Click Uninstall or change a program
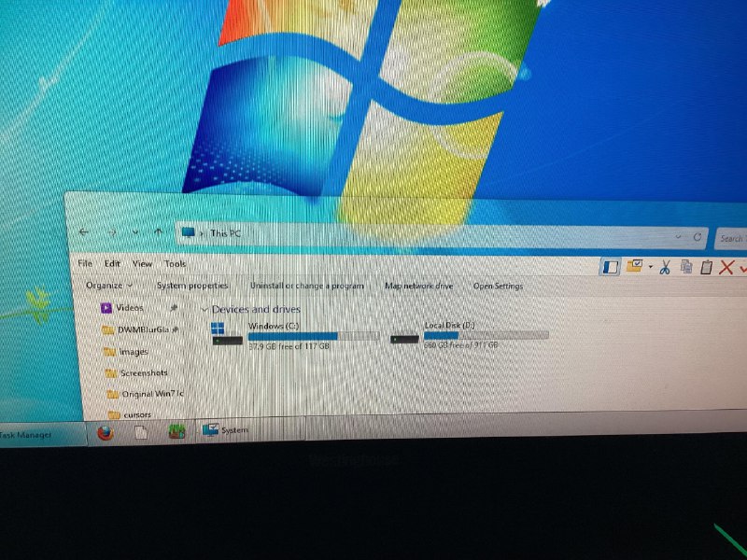Image resolution: width=747 pixels, height=560 pixels. pos(307,286)
